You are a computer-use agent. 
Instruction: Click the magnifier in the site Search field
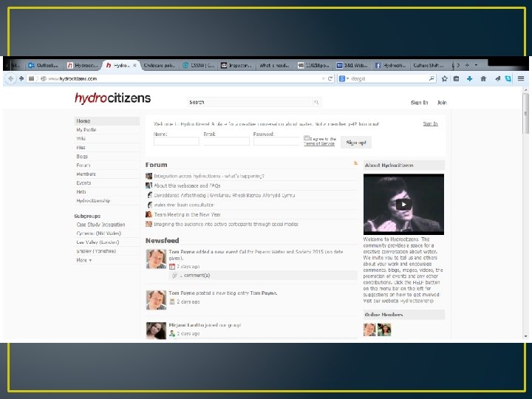pos(316,102)
